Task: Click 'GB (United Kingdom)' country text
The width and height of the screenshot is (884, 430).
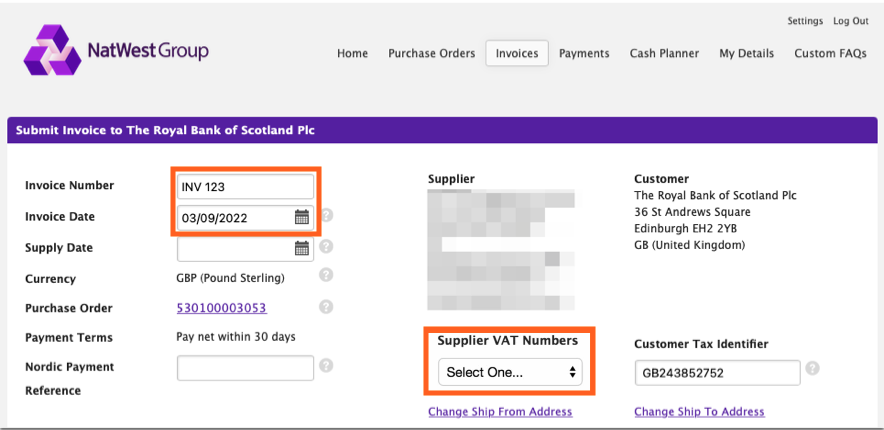Action: click(x=689, y=245)
